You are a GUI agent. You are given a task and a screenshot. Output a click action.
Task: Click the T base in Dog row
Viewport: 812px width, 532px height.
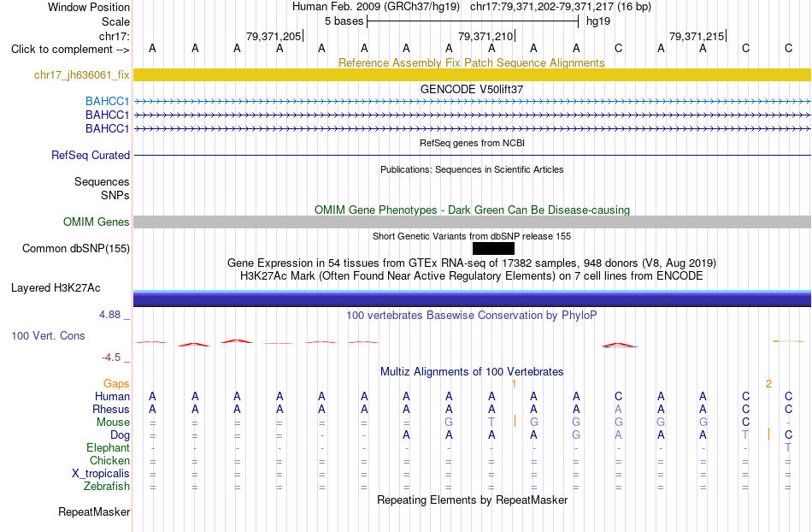click(745, 435)
